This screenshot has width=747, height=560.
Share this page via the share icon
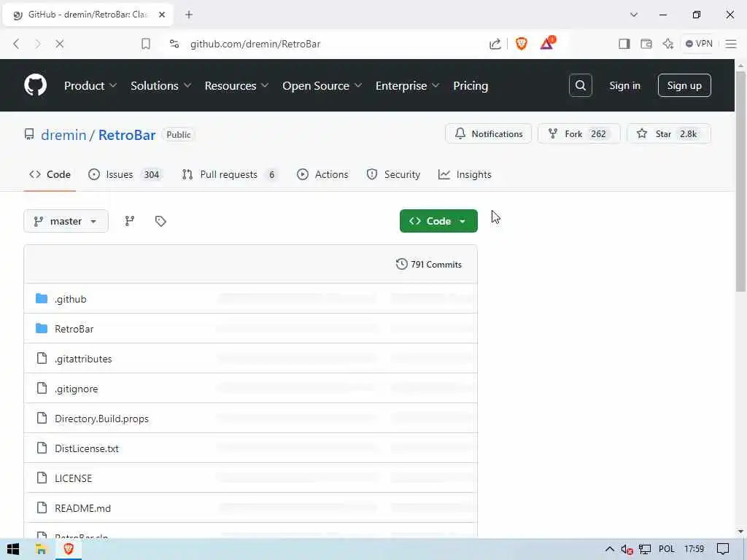[495, 44]
